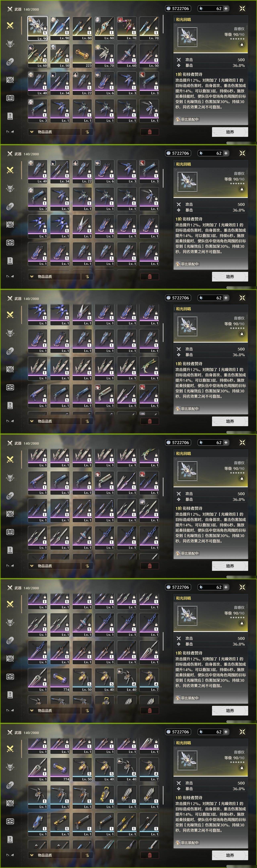Viewport: 257px width, 868px height.
Task: Pick the Lv. 60 weapon showing quantity 3
Action: (37, 56)
